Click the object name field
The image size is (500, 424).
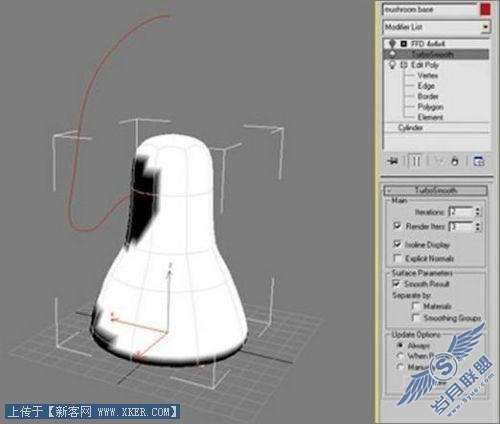coord(430,10)
